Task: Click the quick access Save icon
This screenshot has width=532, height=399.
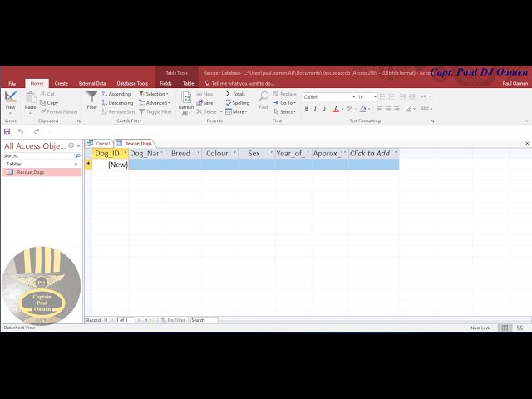Action: point(7,131)
